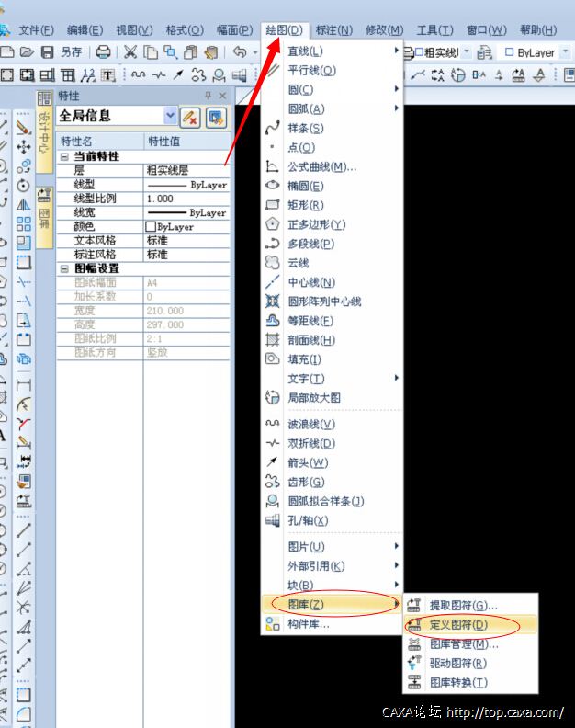Select 剖面线(H) from draw menu
This screenshot has width=575, height=728.
333,340
